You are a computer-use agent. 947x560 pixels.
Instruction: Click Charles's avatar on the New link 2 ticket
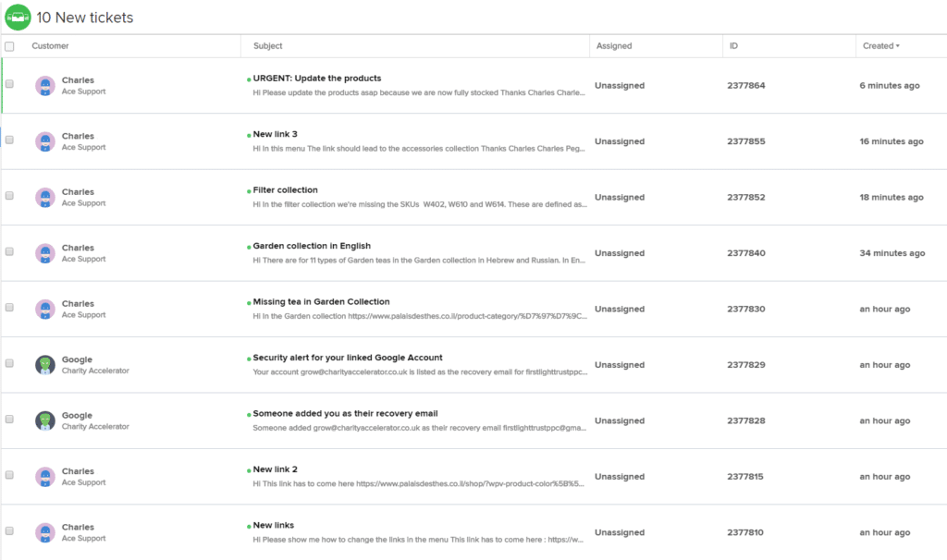[44, 477]
